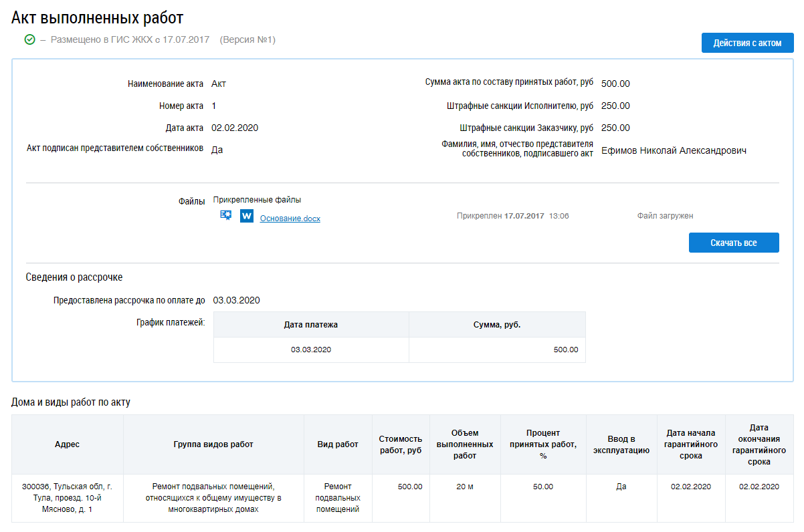Viewport: 804px width, 532px height.
Task: Click the green published status checkmark icon
Action: tap(29, 40)
